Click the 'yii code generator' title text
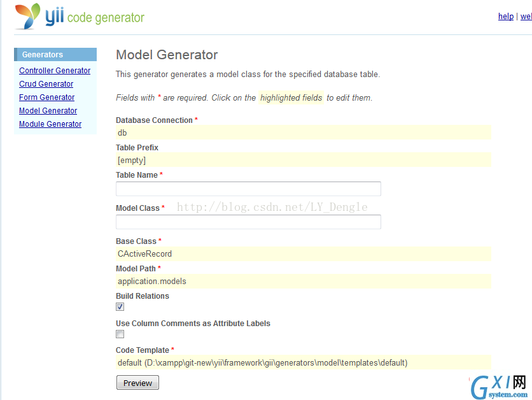The image size is (532, 400). tap(95, 17)
